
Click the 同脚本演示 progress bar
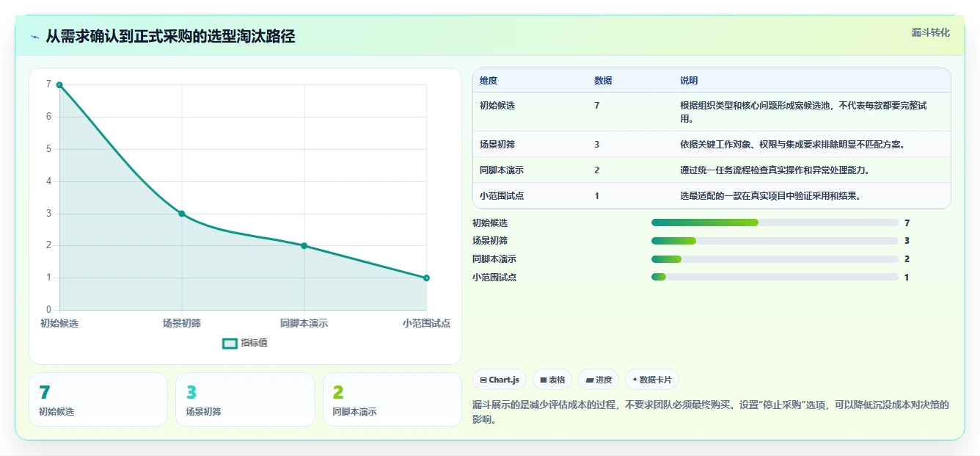(775, 259)
